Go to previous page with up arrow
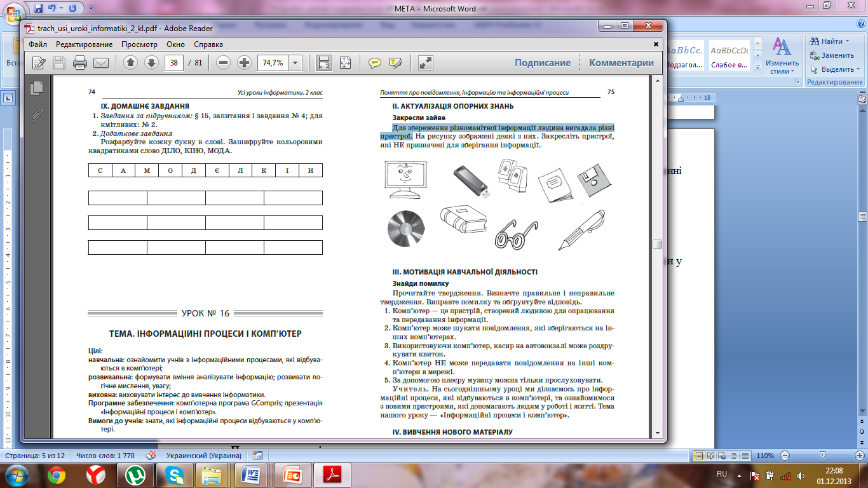 pyautogui.click(x=130, y=63)
